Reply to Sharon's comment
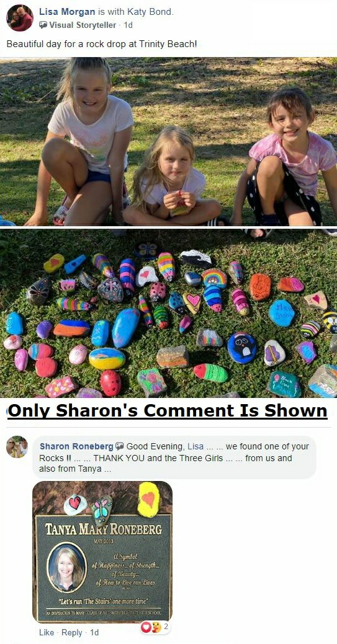 coord(71,632)
